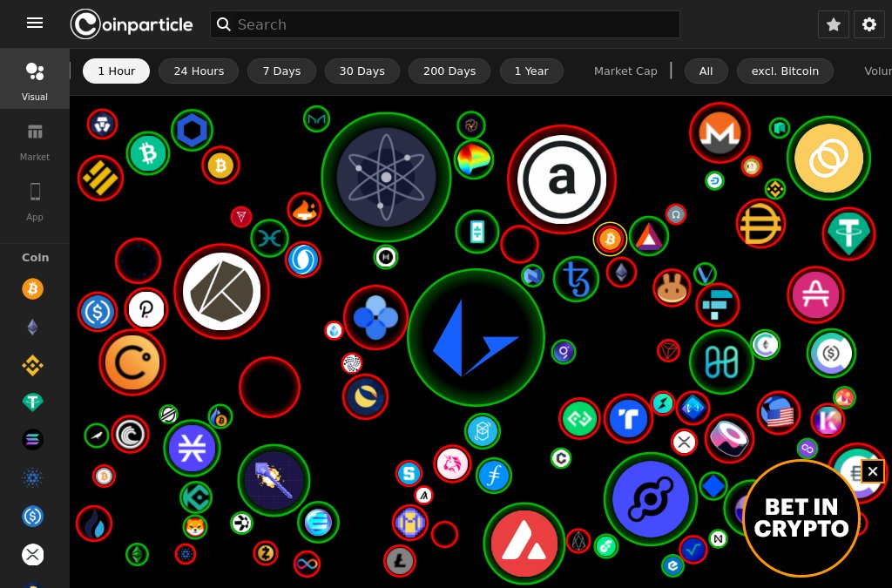Click the Shiba Inu bubble
Image resolution: width=892 pixels, height=588 pixels.
[195, 527]
